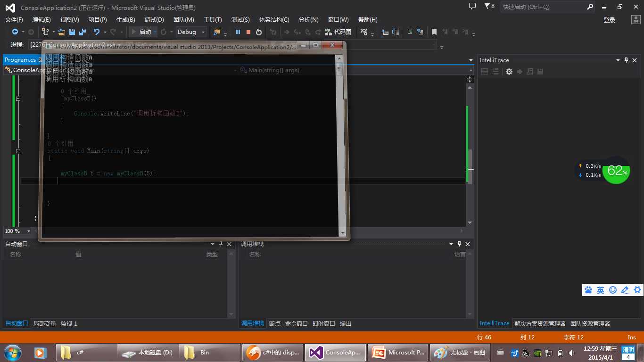644x362 pixels.
Task: Switch to the 解决方案资源管理器 tab
Action: (540, 323)
